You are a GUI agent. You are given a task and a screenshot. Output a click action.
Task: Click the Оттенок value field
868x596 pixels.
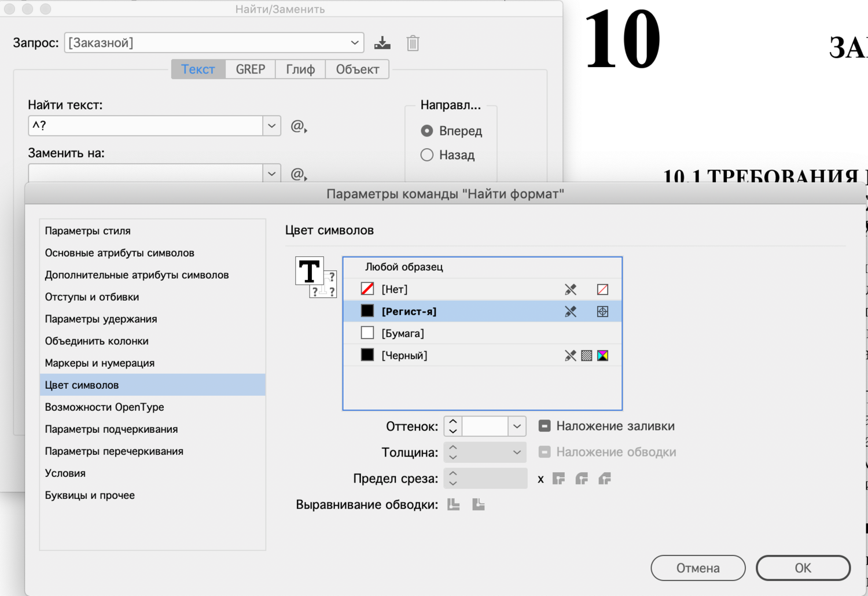[x=485, y=426]
